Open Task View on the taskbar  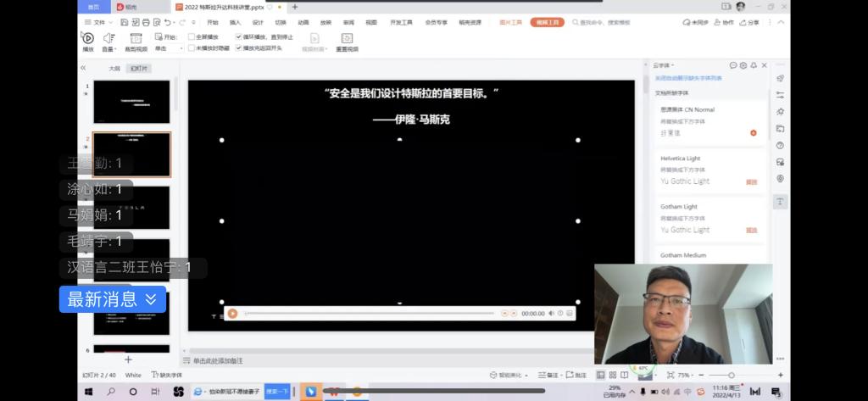click(x=156, y=392)
